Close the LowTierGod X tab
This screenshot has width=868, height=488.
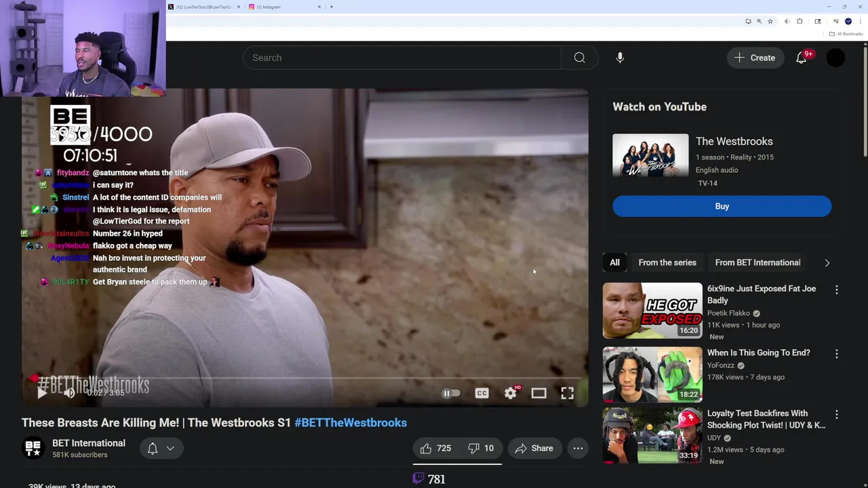click(x=239, y=7)
